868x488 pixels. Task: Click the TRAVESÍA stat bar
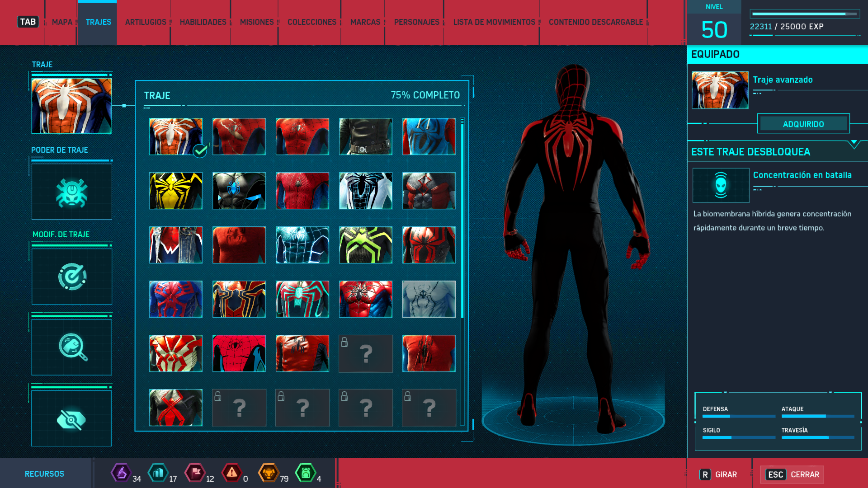(x=818, y=437)
